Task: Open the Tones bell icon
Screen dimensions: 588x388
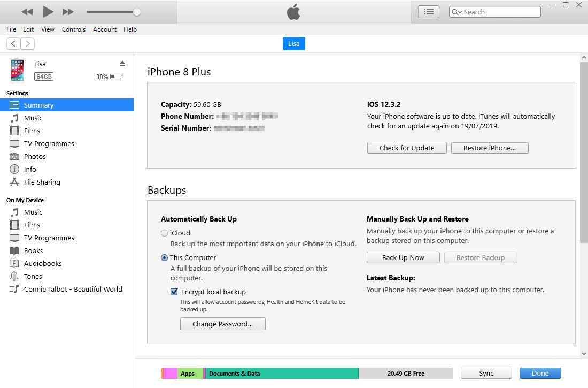Action: 14,277
